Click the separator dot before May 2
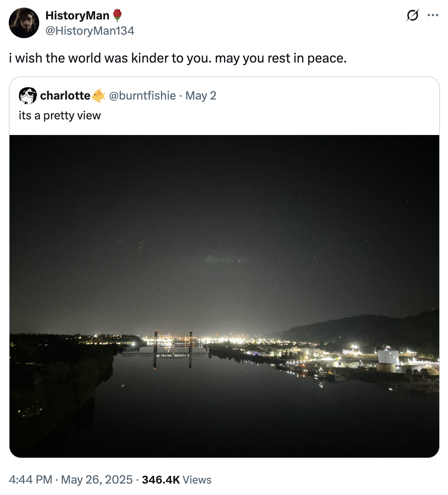 click(x=180, y=96)
